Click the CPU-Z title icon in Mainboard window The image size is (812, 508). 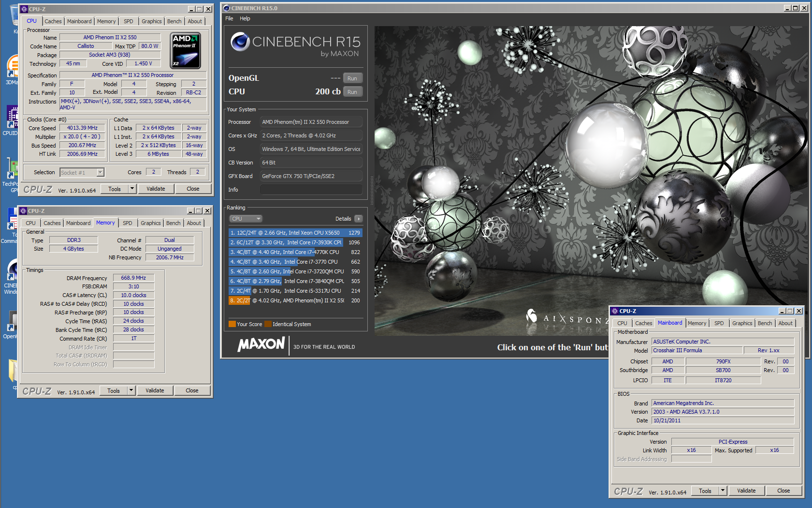[x=615, y=311]
